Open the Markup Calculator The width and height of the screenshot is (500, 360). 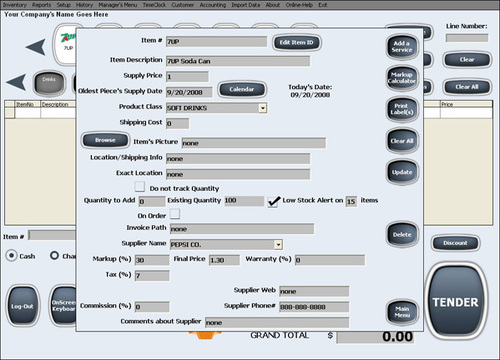pyautogui.click(x=402, y=78)
